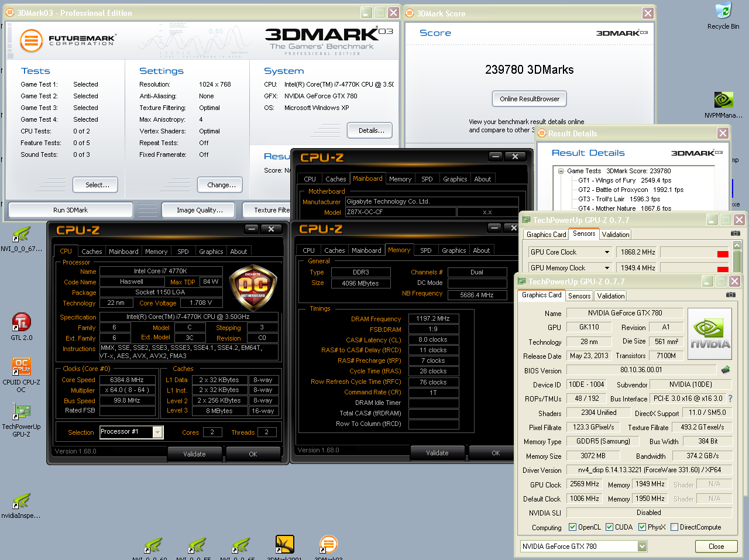Screen dimensions: 749x560
Task: Toggle the PhysX checkbox in GPU-Z
Action: (x=642, y=527)
